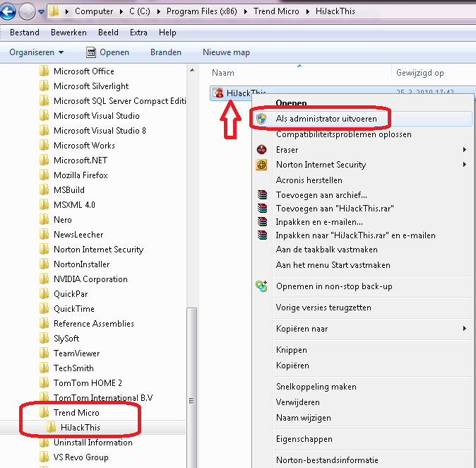Choose Eigenschappen in the context menu
Viewport: 476px width, 468px height.
(304, 439)
